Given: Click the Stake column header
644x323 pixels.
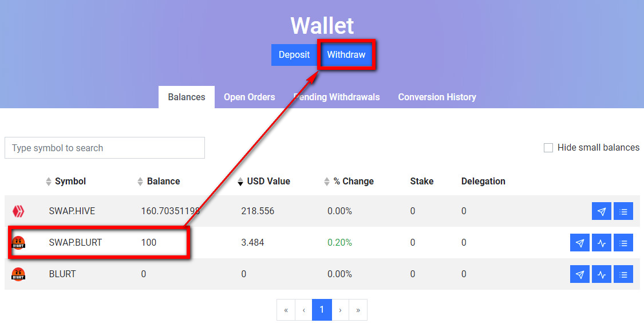Looking at the screenshot, I should [x=422, y=181].
